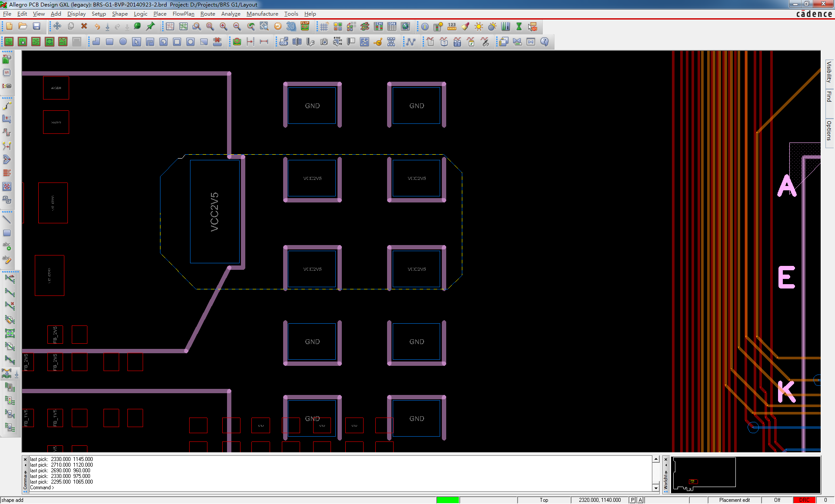
Task: Click the large VCC2V5 pad
Action: pyautogui.click(x=215, y=212)
